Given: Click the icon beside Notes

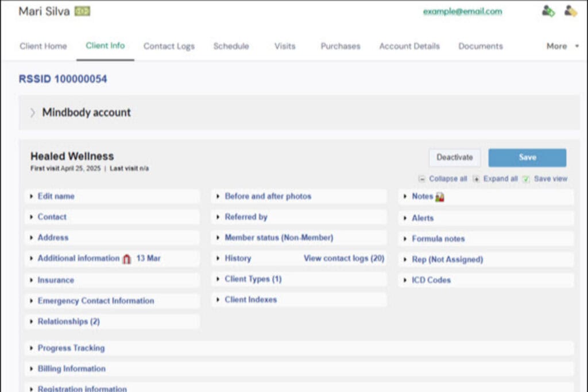Looking at the screenshot, I should (440, 197).
